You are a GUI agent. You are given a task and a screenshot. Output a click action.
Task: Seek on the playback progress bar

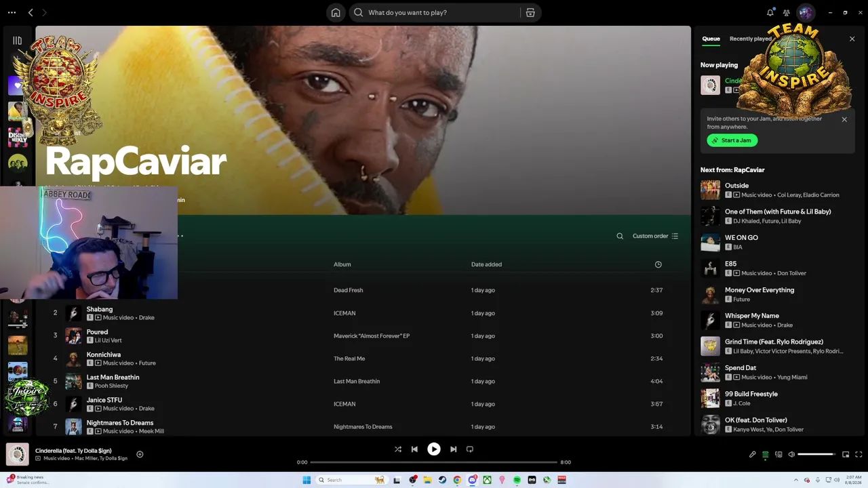(x=434, y=462)
